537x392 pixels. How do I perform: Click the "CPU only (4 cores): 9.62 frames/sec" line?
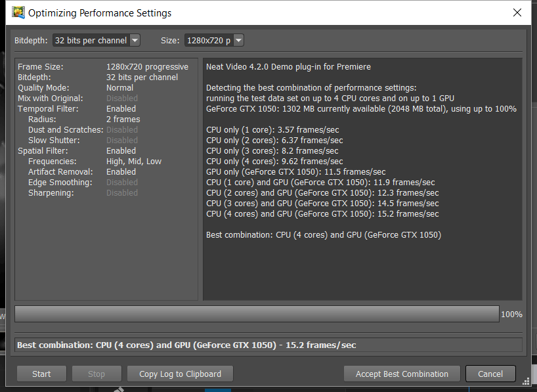[x=274, y=162]
